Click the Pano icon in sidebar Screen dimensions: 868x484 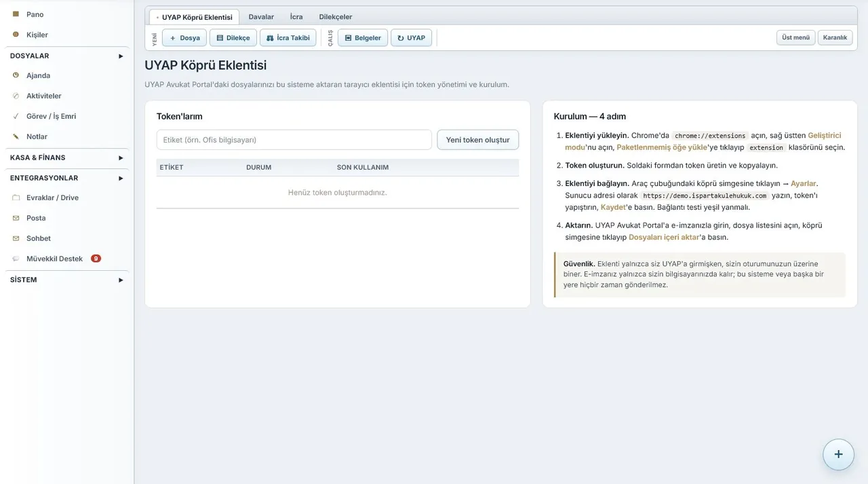click(x=16, y=14)
